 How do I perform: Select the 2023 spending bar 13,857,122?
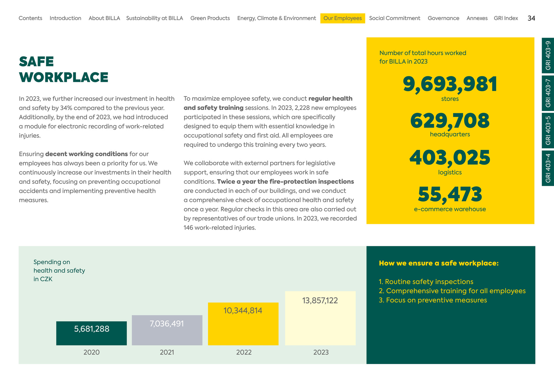pos(320,318)
